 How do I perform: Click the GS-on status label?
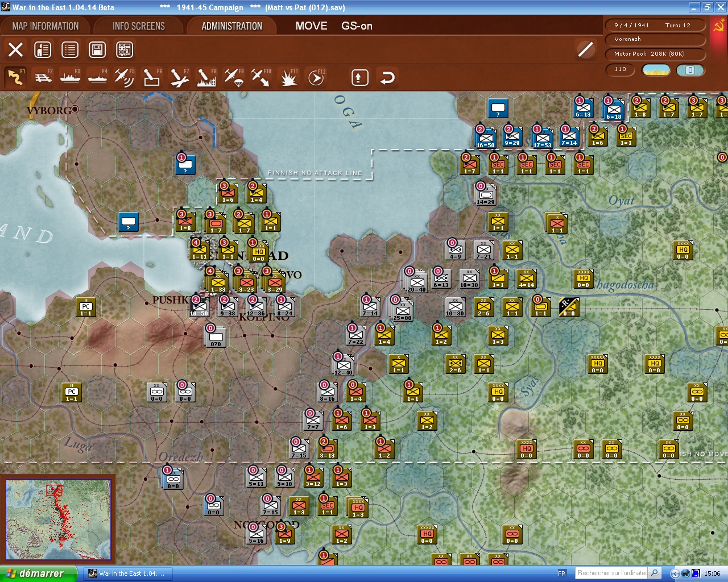click(357, 26)
